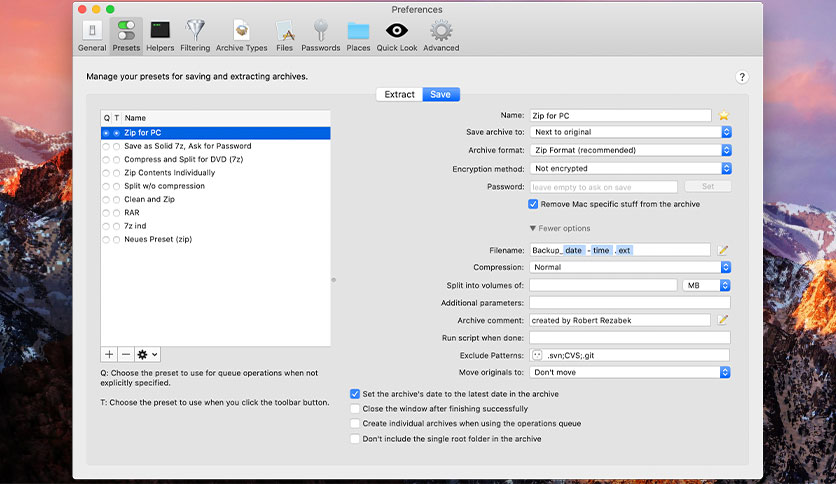The image size is (836, 484).
Task: Click the Name column header in presets list
Action: pyautogui.click(x=226, y=118)
